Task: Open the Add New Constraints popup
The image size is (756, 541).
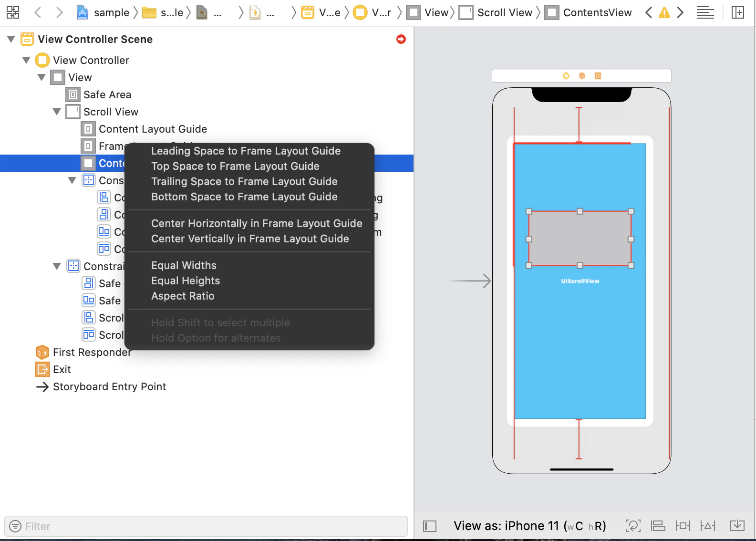Action: coord(683,526)
